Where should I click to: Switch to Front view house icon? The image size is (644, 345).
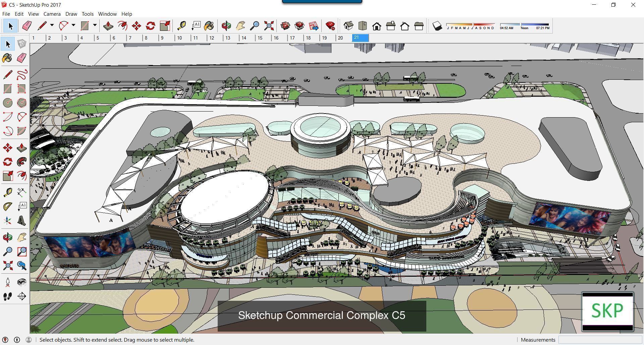377,26
